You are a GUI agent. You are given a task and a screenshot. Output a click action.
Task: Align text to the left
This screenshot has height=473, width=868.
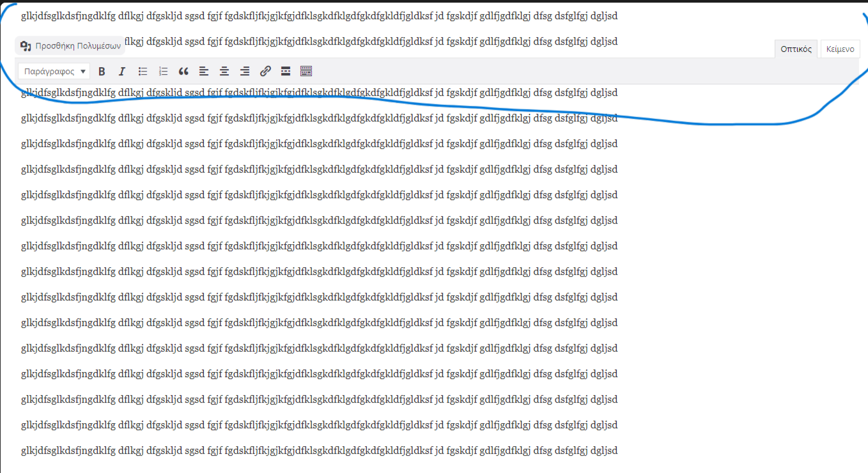[204, 72]
